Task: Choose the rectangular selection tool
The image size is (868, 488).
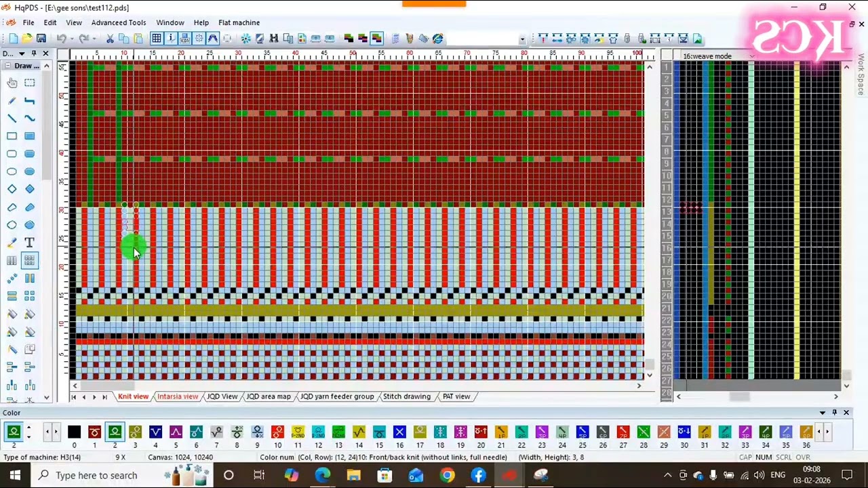Action: point(30,83)
